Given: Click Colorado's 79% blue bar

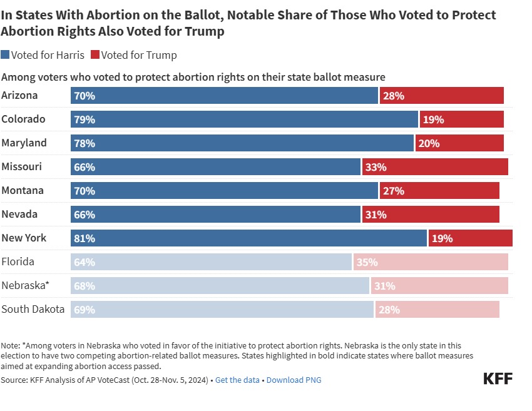Looking at the screenshot, I should point(244,119).
